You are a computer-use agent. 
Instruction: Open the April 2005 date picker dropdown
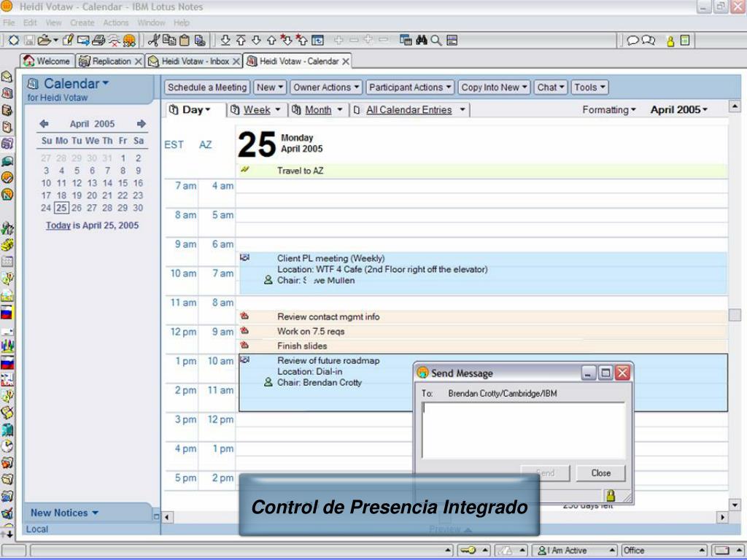pos(679,110)
